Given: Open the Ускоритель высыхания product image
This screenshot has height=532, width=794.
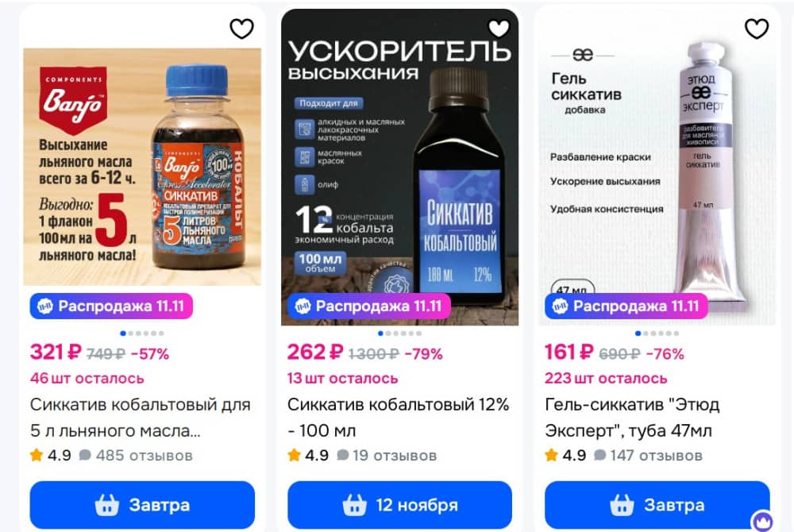Looking at the screenshot, I should tap(399, 167).
